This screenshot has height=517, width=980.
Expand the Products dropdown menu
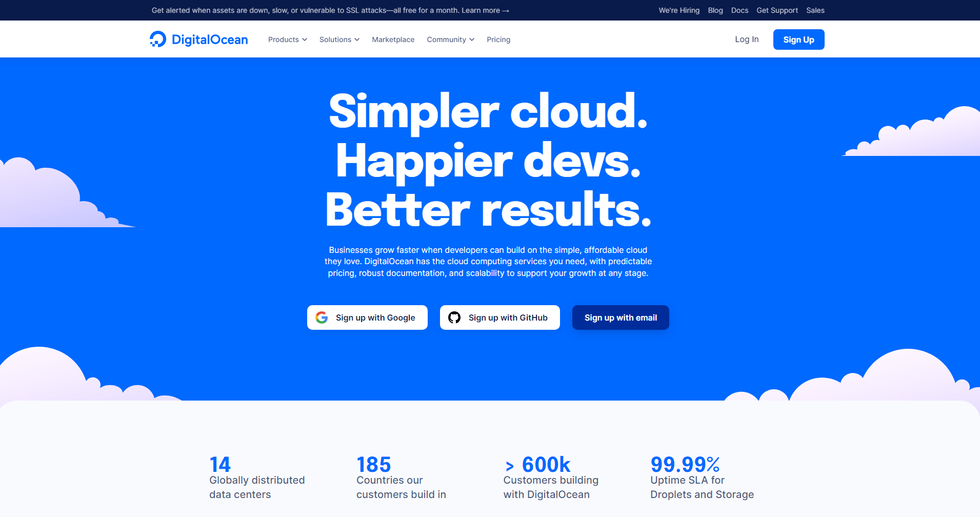[288, 39]
